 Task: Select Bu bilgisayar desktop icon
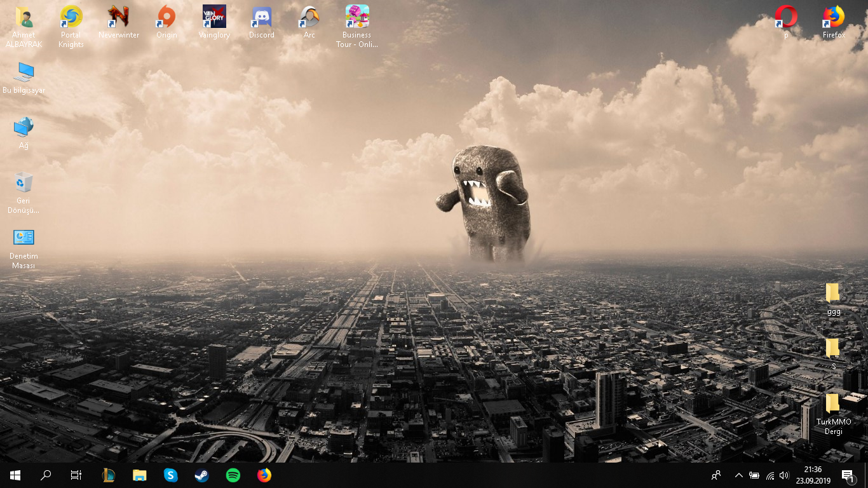pyautogui.click(x=24, y=72)
